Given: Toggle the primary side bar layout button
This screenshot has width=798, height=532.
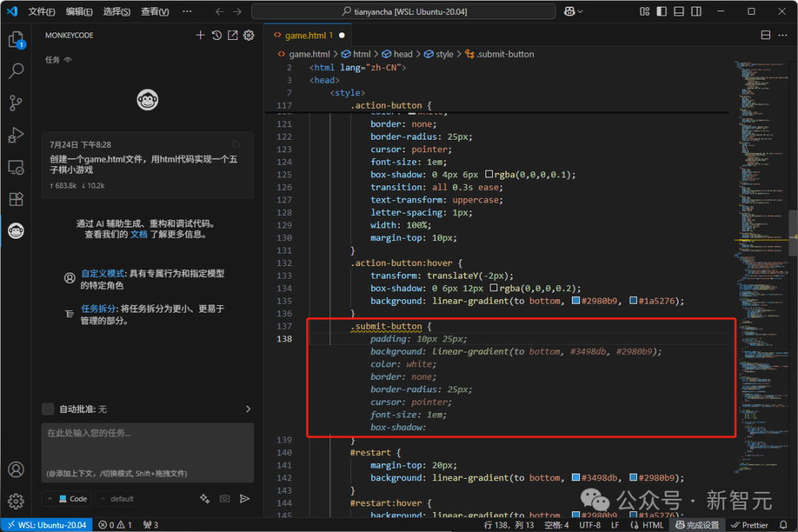Looking at the screenshot, I should tap(661, 12).
